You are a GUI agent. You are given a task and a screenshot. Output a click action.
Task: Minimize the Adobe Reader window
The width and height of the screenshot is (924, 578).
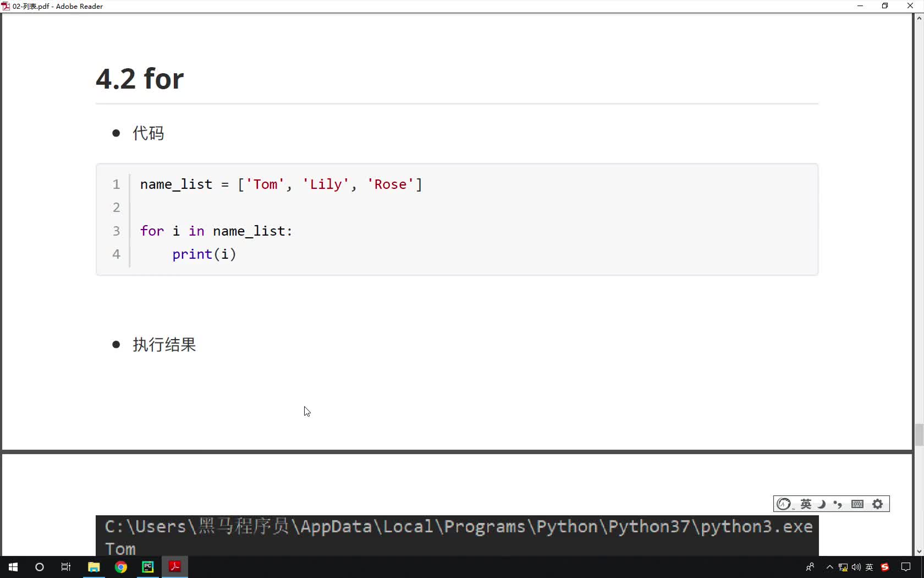(860, 6)
